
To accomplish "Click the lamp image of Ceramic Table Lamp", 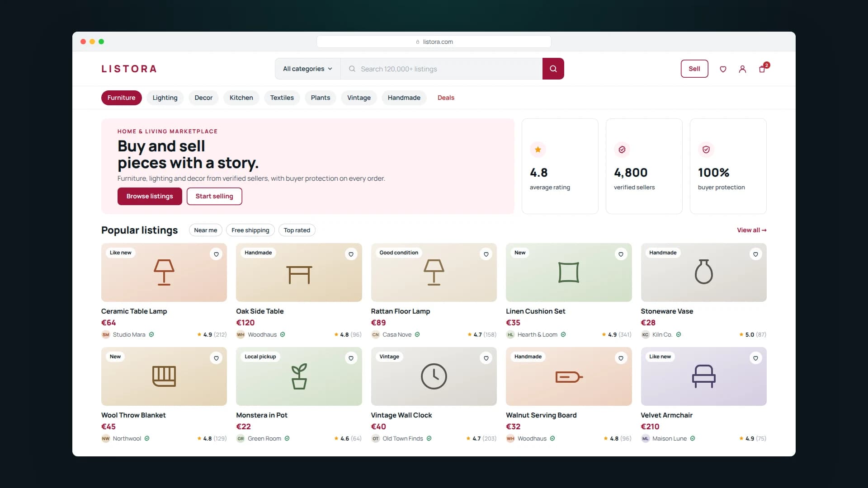I will point(164,272).
